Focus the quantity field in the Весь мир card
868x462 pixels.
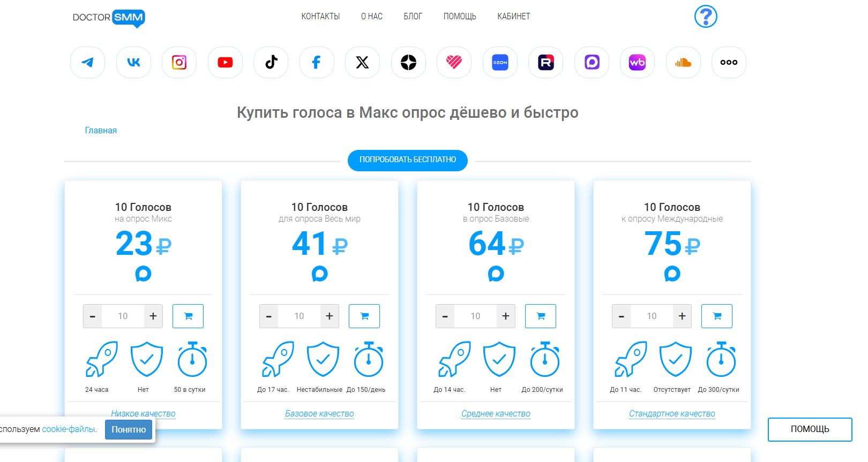[x=299, y=316]
